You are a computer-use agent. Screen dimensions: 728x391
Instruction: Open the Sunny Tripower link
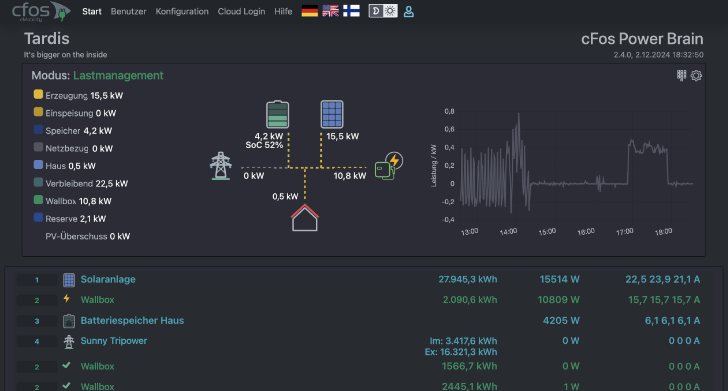114,341
